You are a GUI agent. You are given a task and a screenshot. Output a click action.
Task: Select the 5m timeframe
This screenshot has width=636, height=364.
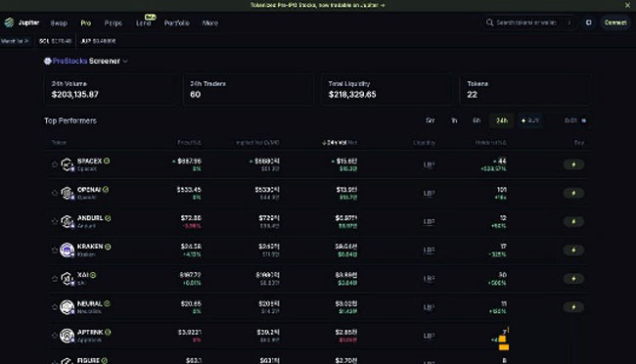430,120
